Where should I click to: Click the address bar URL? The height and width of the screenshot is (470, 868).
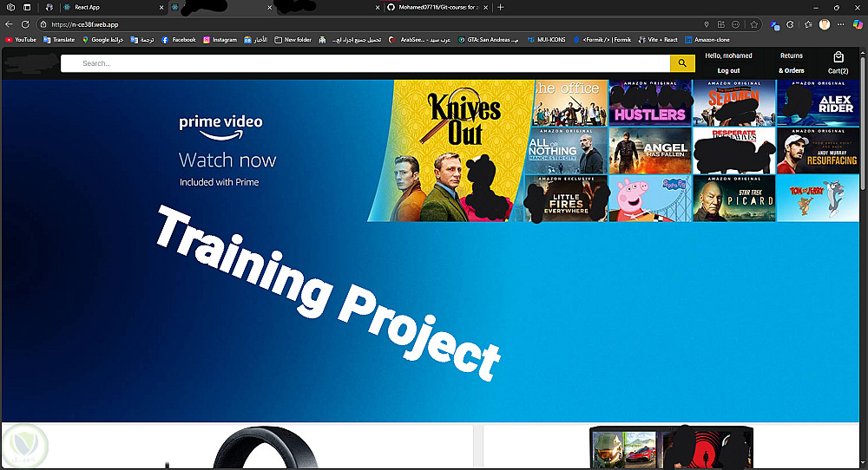click(x=85, y=24)
